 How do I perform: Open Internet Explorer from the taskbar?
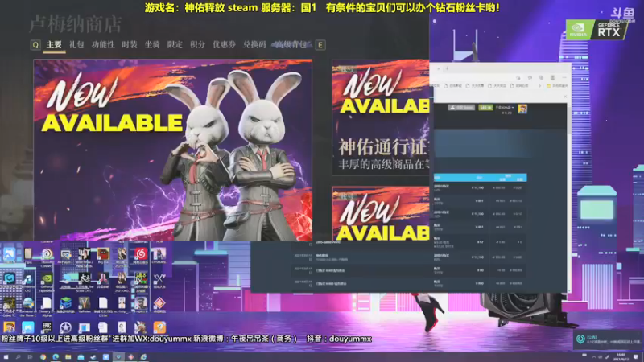(x=144, y=357)
